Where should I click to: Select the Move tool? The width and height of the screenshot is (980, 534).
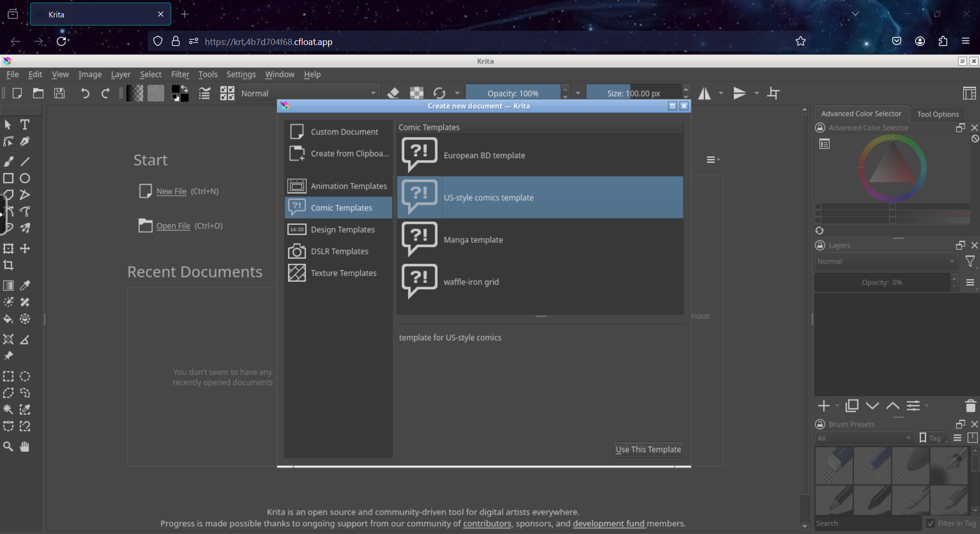point(25,248)
